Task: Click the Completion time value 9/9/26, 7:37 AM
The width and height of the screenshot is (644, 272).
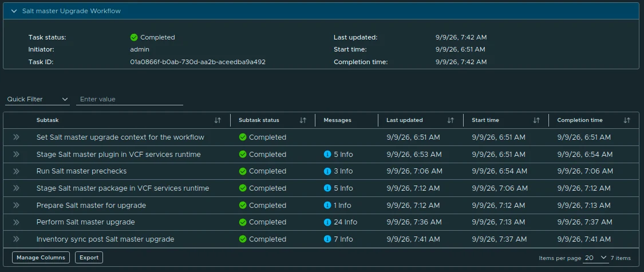Action: pos(585,222)
